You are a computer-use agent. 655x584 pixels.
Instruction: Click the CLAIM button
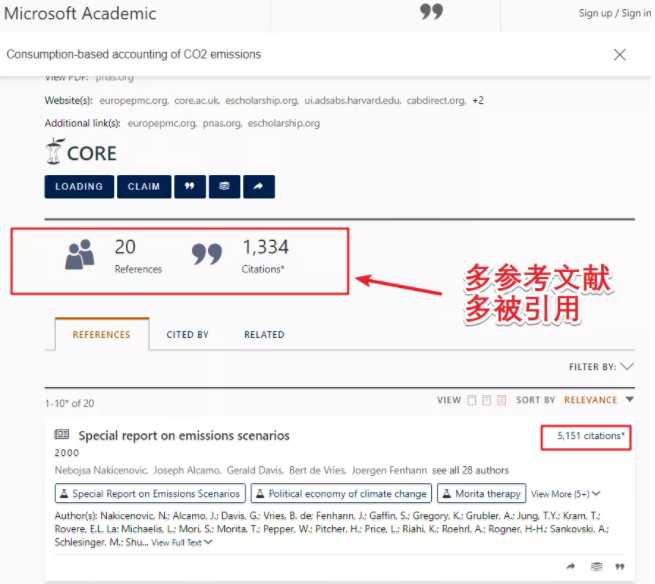click(144, 186)
